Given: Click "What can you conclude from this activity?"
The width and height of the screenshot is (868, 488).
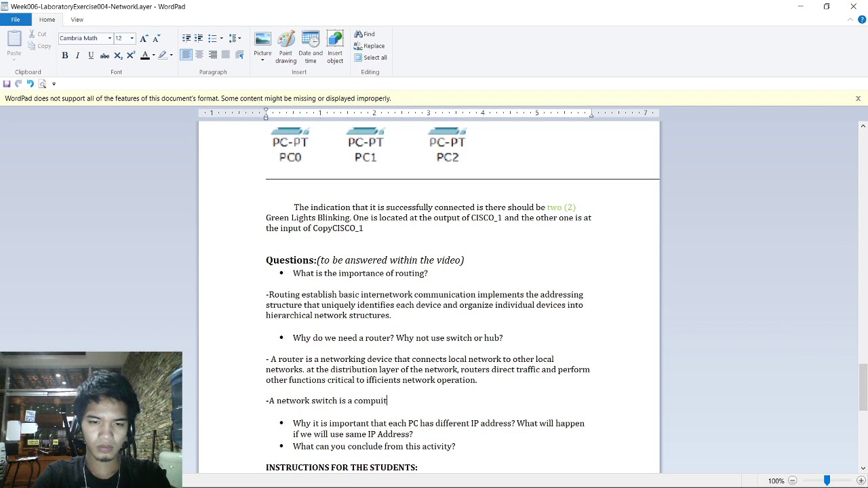Looking at the screenshot, I should click(374, 446).
